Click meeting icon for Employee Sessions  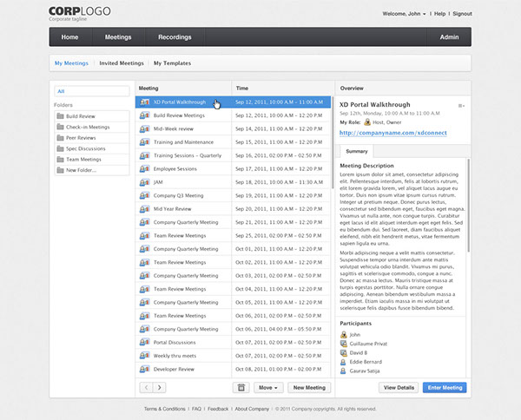click(144, 168)
